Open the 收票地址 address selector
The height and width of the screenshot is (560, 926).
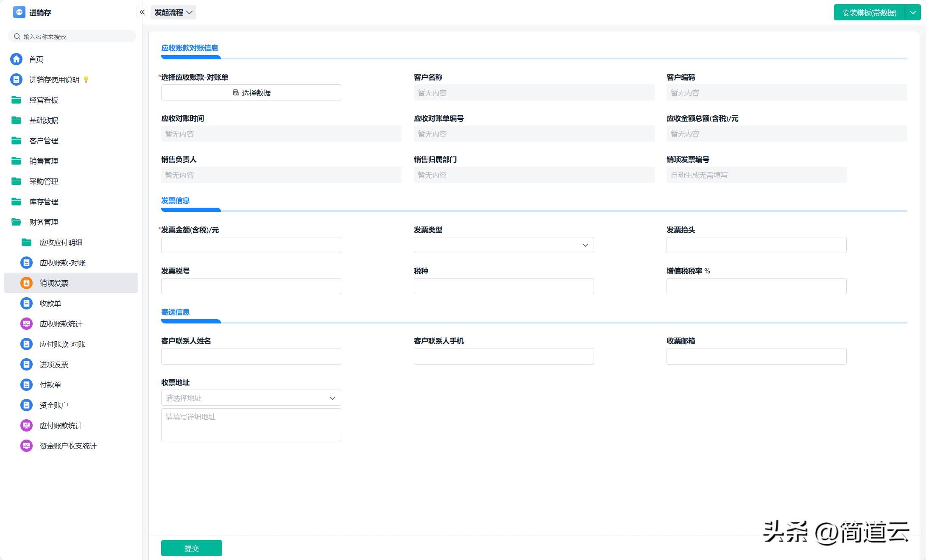point(251,398)
